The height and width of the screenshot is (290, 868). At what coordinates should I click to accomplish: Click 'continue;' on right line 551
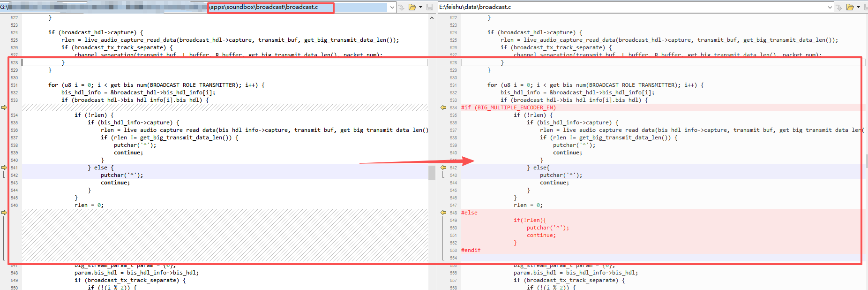click(x=541, y=235)
